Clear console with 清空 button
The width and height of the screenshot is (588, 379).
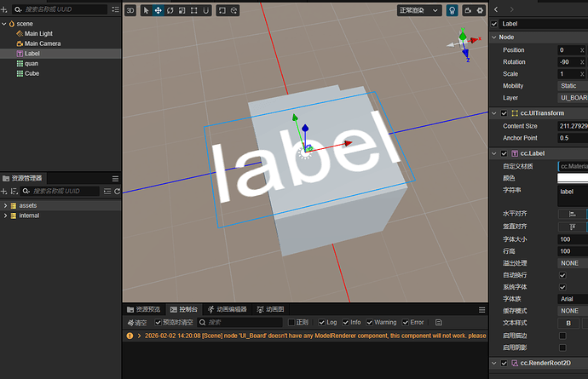[x=137, y=323]
